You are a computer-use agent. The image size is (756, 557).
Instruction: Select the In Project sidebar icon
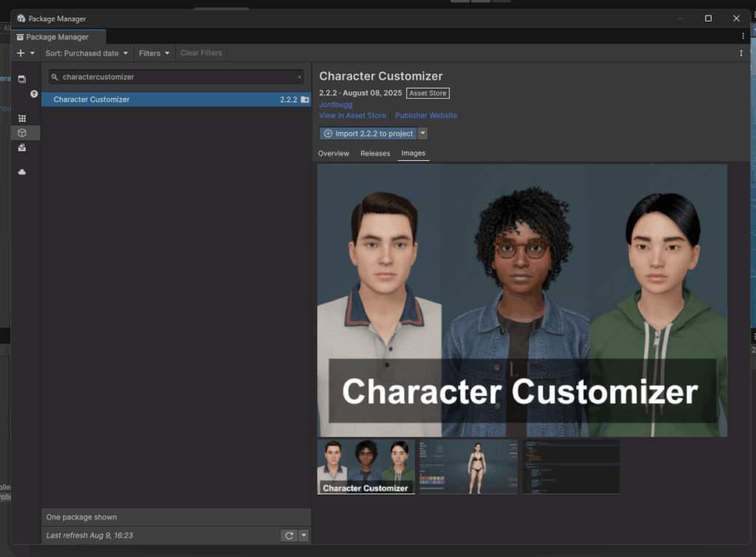pos(22,79)
